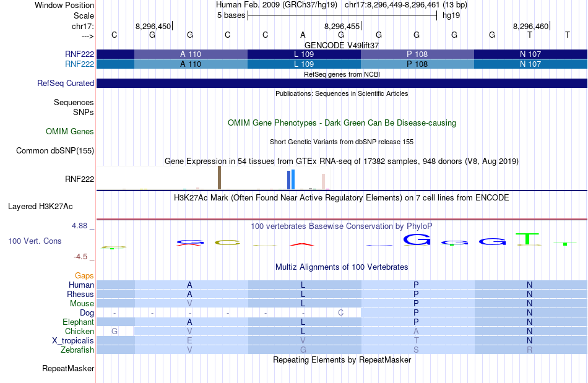Click the Gaps label in Multiz alignment

point(84,276)
